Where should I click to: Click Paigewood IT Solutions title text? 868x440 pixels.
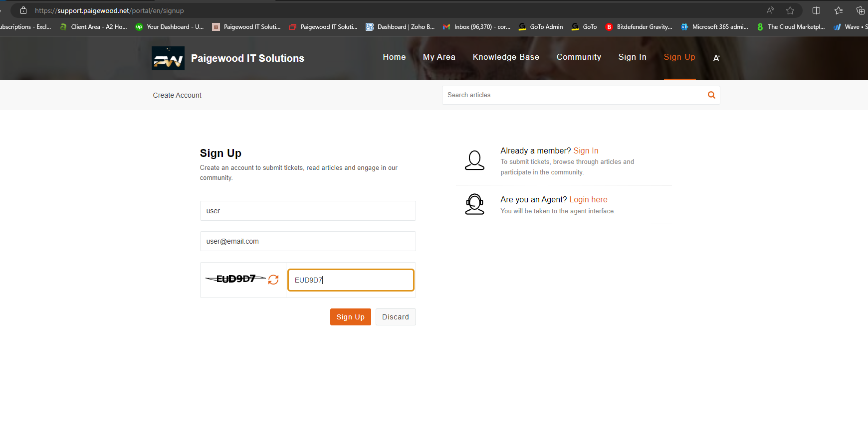point(247,58)
